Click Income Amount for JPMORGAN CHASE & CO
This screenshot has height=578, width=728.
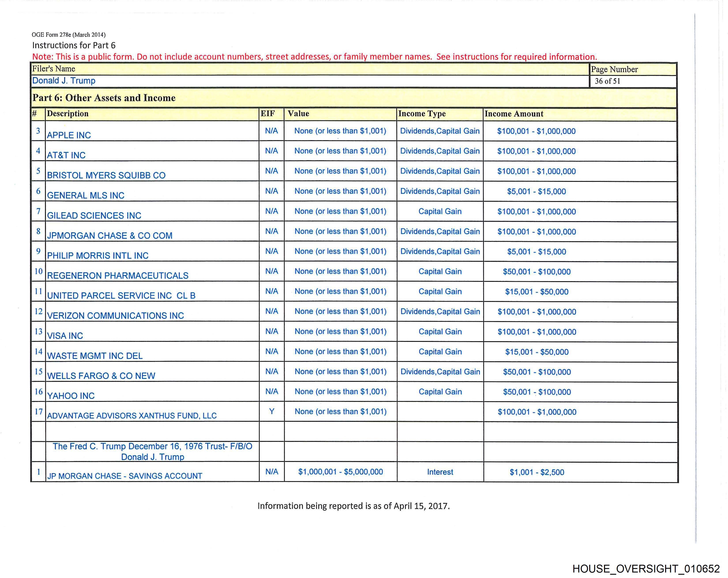pyautogui.click(x=537, y=232)
